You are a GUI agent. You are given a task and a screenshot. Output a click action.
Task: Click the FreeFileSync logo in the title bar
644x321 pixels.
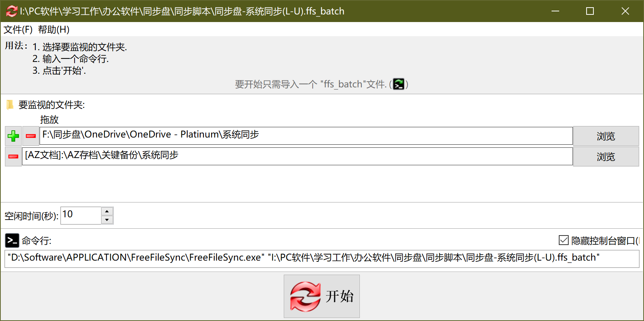tap(11, 11)
